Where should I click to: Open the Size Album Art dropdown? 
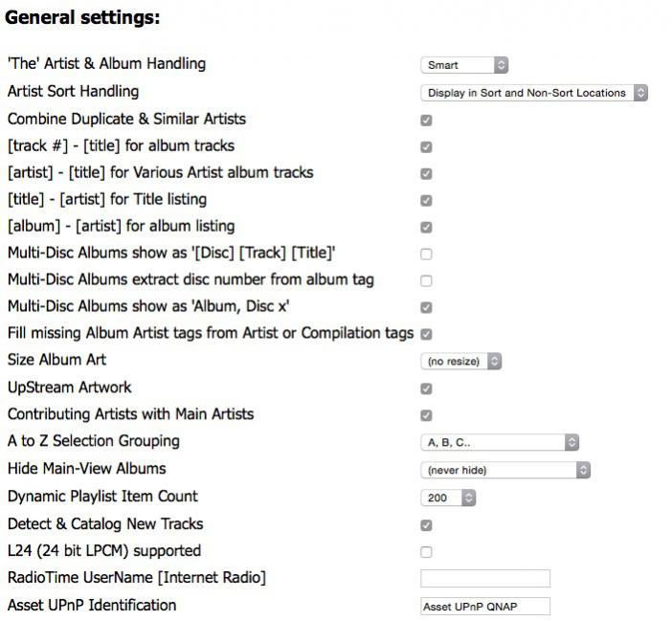461,362
